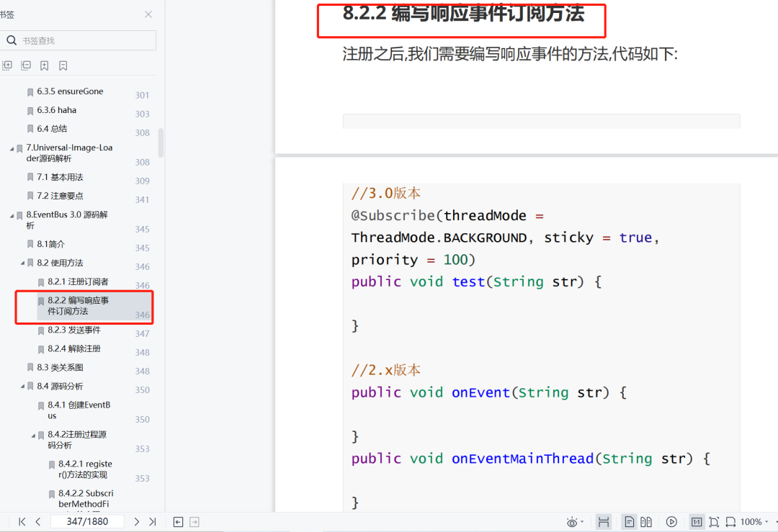Screen dimensions: 778x532
Task: Click the bookmark icon beside 8.1简介
Action: [30, 244]
